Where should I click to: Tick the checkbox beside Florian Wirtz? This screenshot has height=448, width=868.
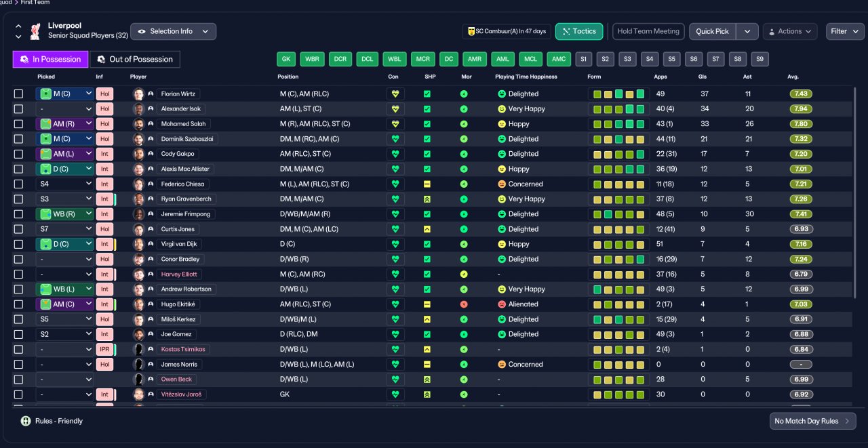click(18, 94)
